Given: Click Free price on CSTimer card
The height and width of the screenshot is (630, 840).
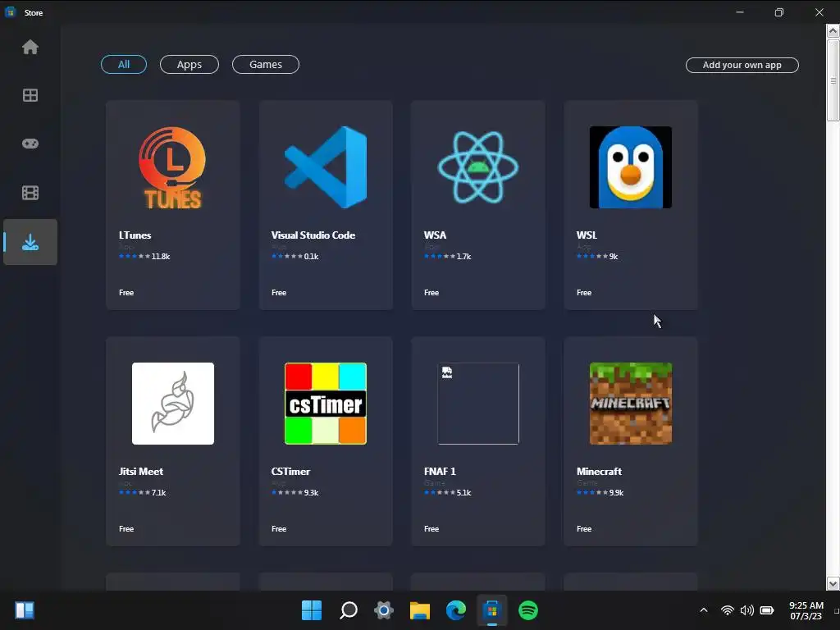Looking at the screenshot, I should pyautogui.click(x=279, y=529).
